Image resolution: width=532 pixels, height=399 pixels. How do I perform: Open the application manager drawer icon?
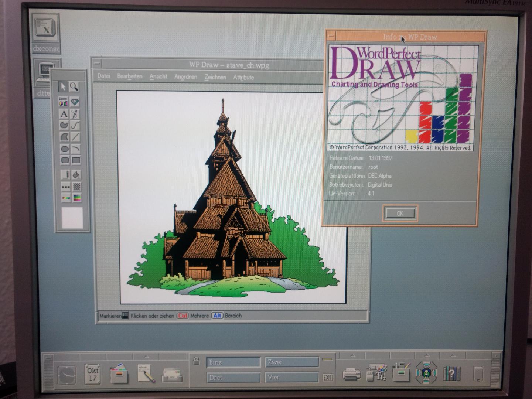coord(401,373)
